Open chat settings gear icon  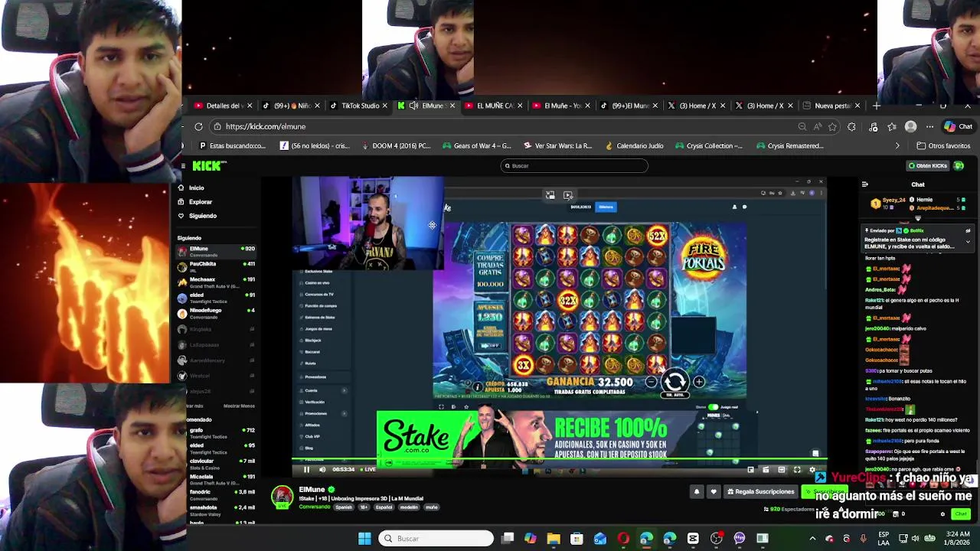[x=942, y=514]
